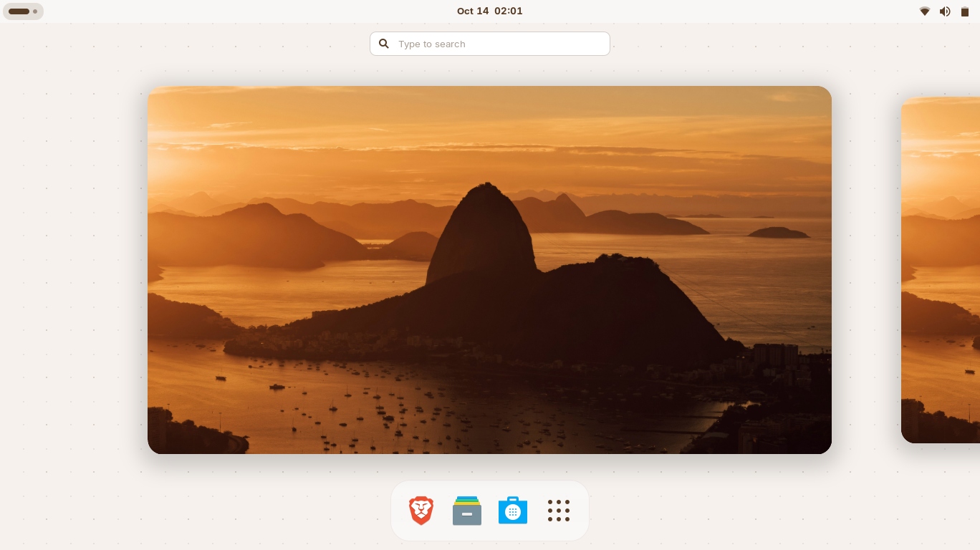Expand the notification list via 02:01 clock

509,11
